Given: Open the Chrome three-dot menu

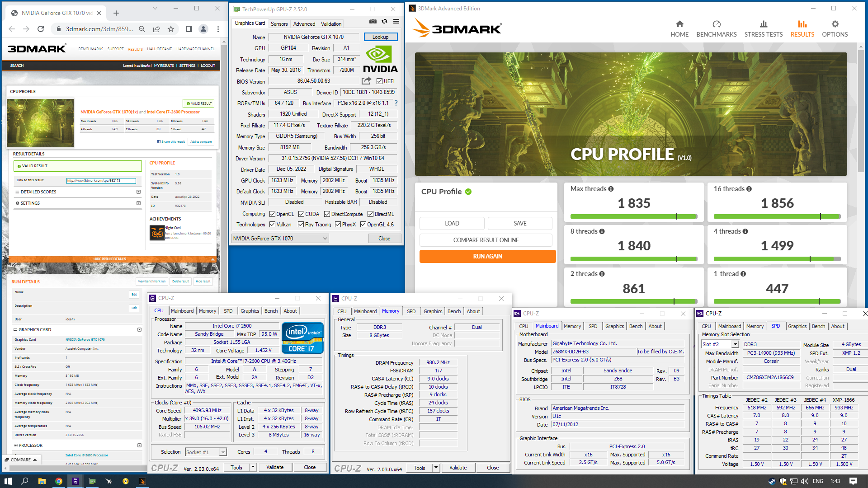Looking at the screenshot, I should click(218, 29).
